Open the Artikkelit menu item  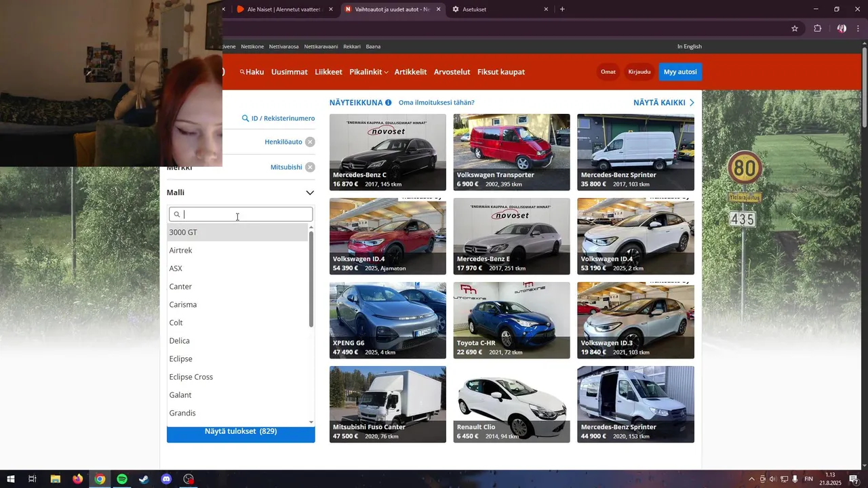(x=411, y=72)
